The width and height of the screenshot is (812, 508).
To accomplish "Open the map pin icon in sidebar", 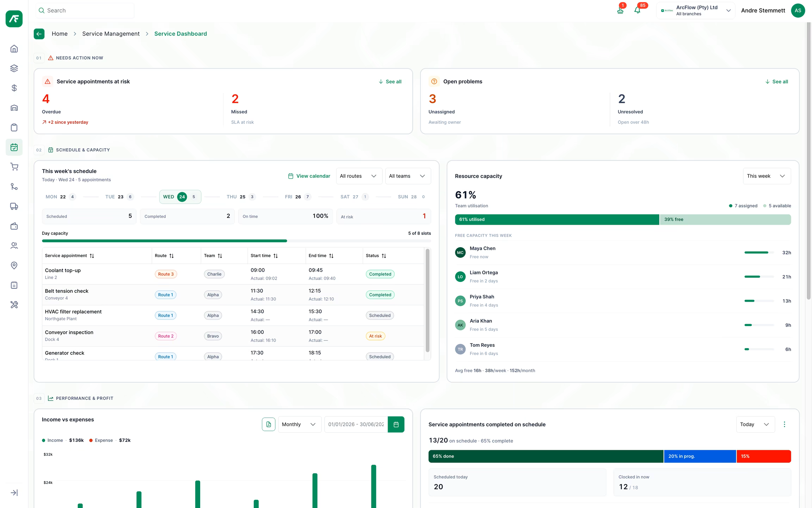I will coord(14,266).
